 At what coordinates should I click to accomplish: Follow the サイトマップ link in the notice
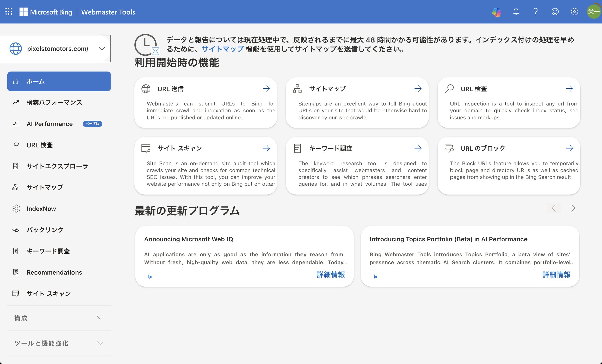click(x=223, y=49)
